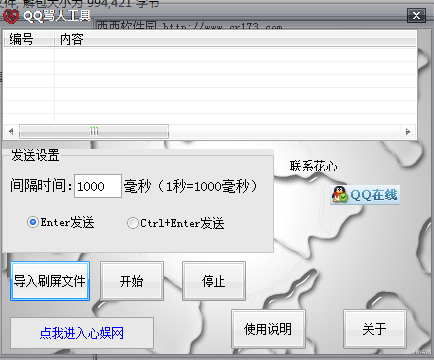
Task: Click the QQ在线 contact icon
Action: [365, 195]
